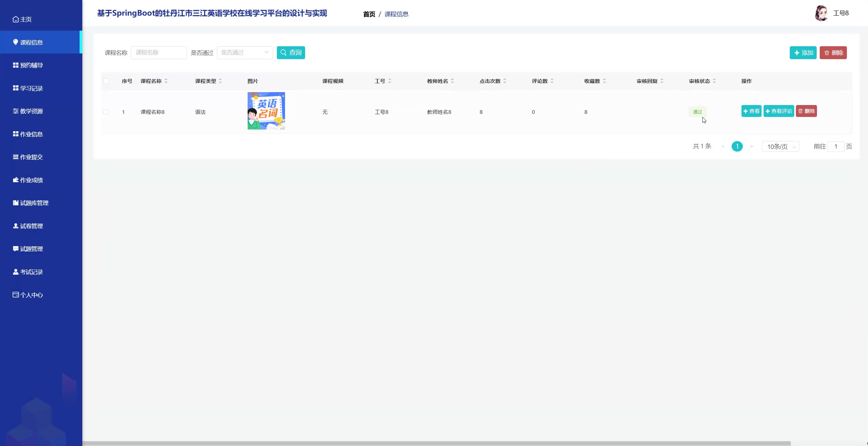The width and height of the screenshot is (868, 446).
Task: Click the icon beside 作业成绩
Action: coord(16,180)
